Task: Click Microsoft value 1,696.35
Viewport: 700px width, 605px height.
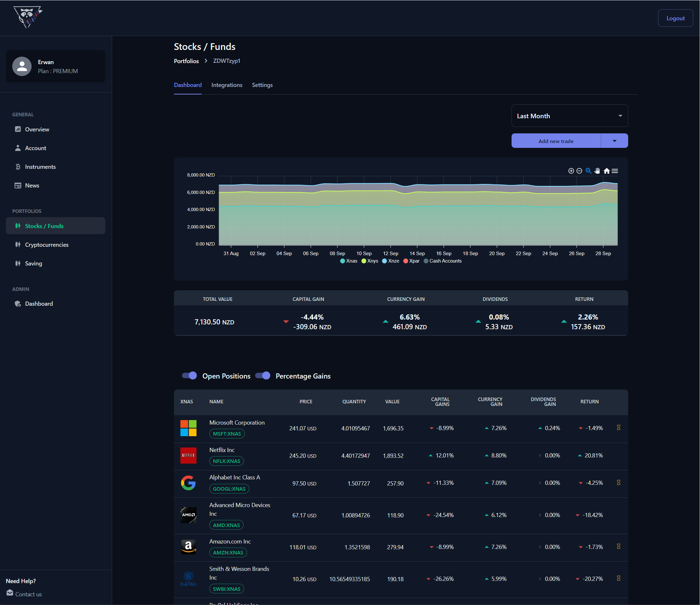Action: point(393,428)
